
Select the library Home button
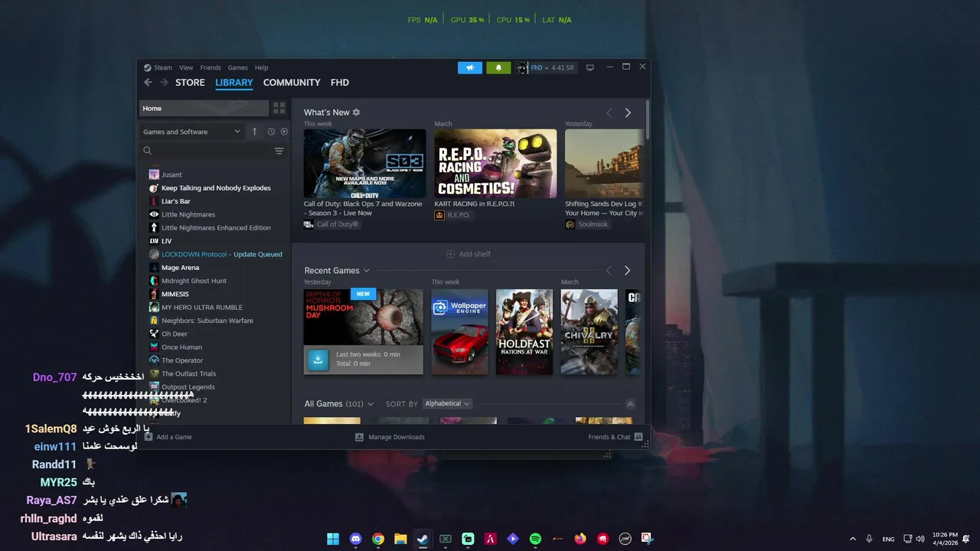(204, 109)
